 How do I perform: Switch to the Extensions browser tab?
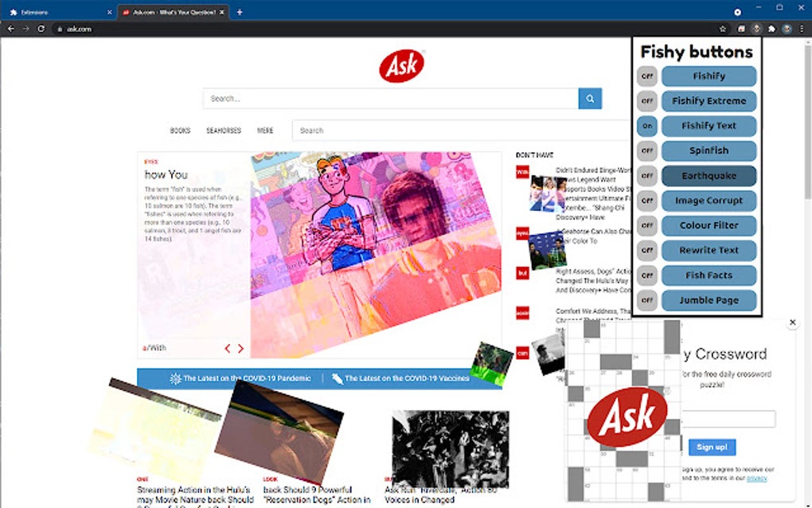60,12
